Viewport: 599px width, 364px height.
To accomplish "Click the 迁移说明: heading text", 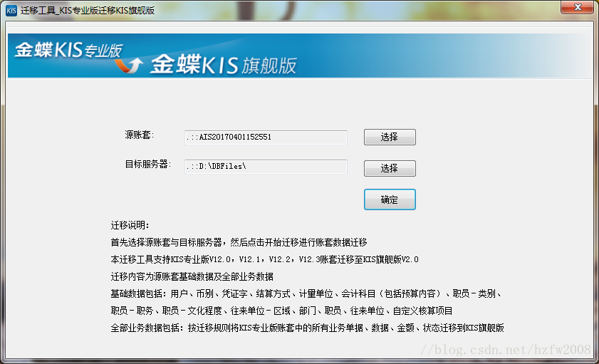I will click(130, 225).
